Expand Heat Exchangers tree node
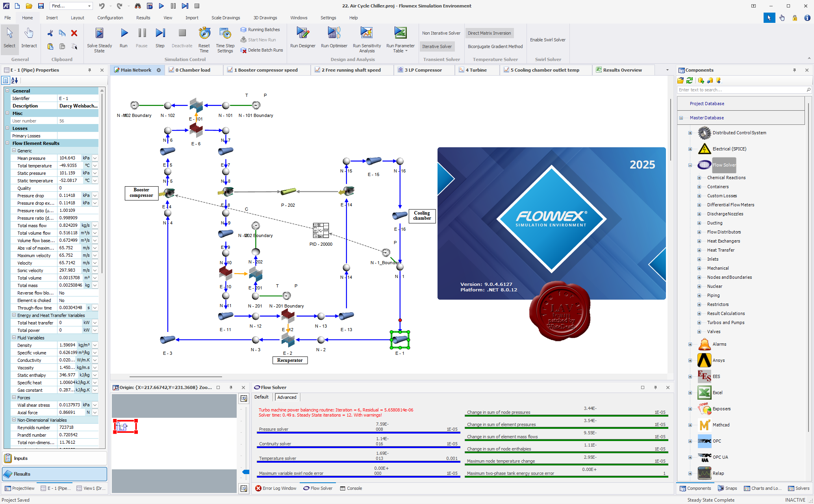 tap(699, 241)
